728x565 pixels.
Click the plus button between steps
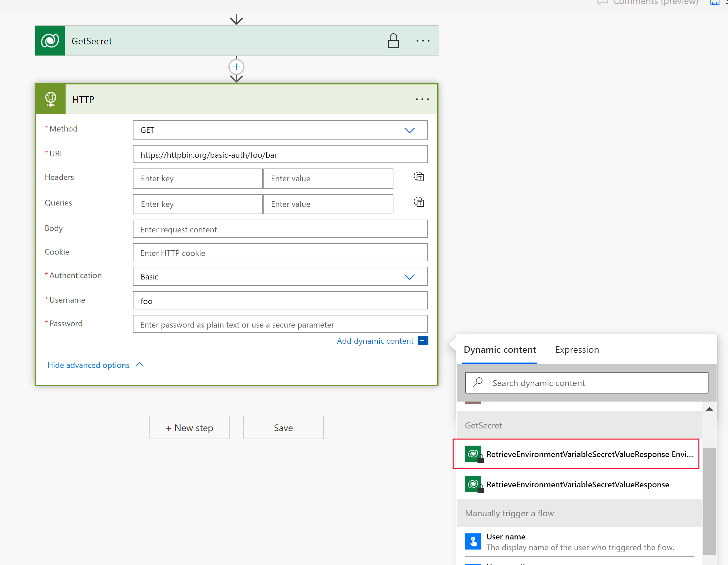point(236,67)
